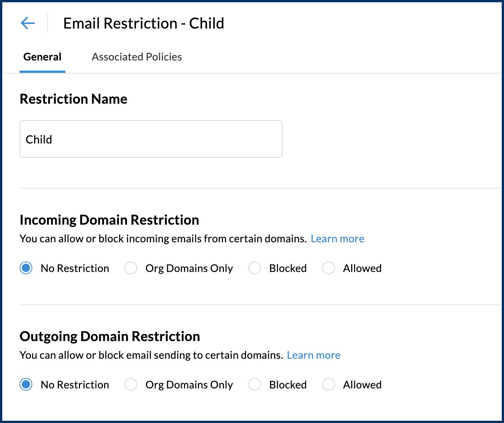The image size is (504, 423).
Task: Select Org Domains Only for outgoing emails
Action: [x=131, y=385]
